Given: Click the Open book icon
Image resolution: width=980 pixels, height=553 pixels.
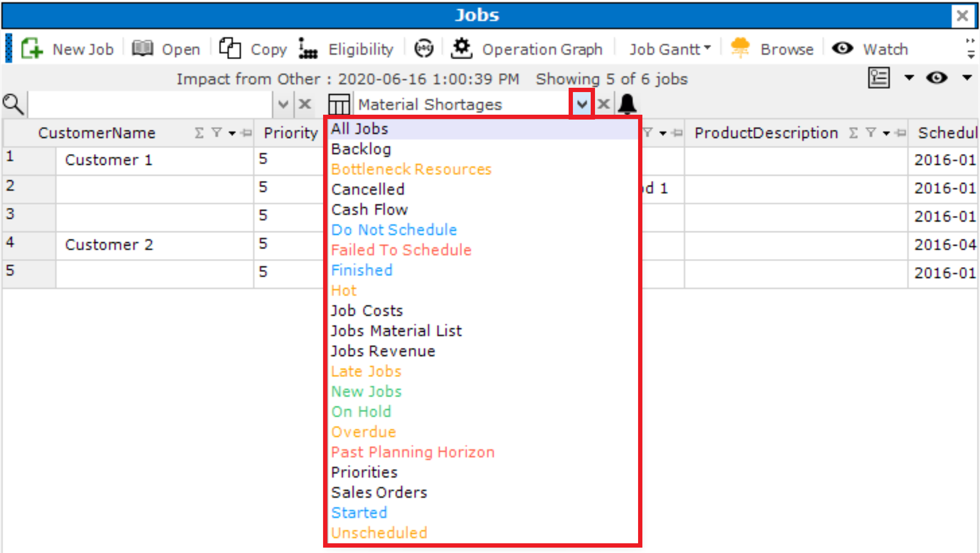Looking at the screenshot, I should pos(143,48).
